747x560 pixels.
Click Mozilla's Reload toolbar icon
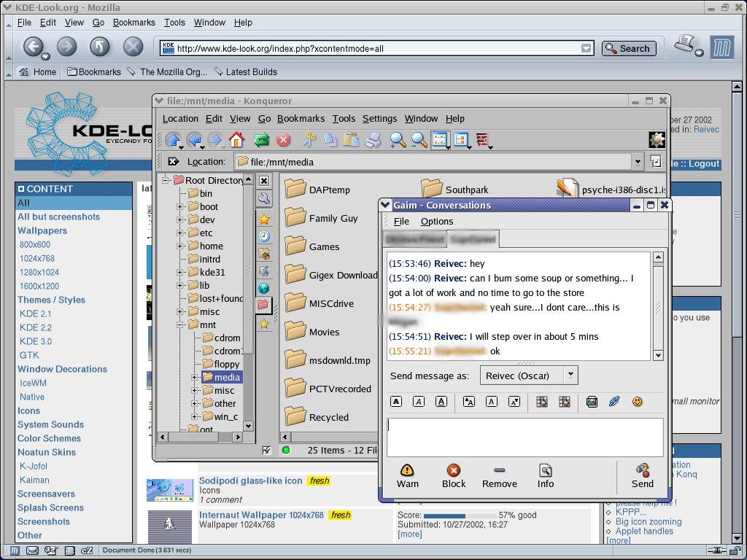(99, 47)
